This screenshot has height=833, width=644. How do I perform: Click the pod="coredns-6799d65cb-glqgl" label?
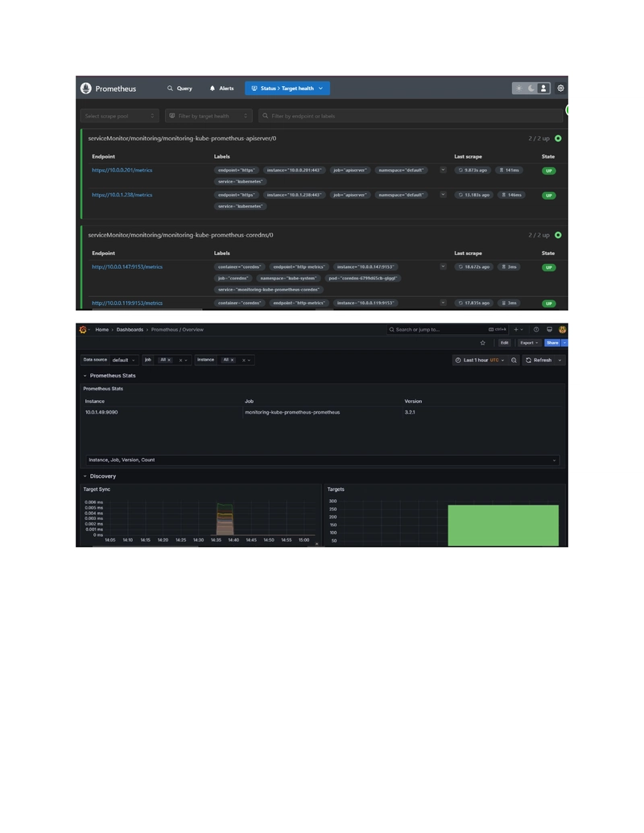pyautogui.click(x=363, y=278)
